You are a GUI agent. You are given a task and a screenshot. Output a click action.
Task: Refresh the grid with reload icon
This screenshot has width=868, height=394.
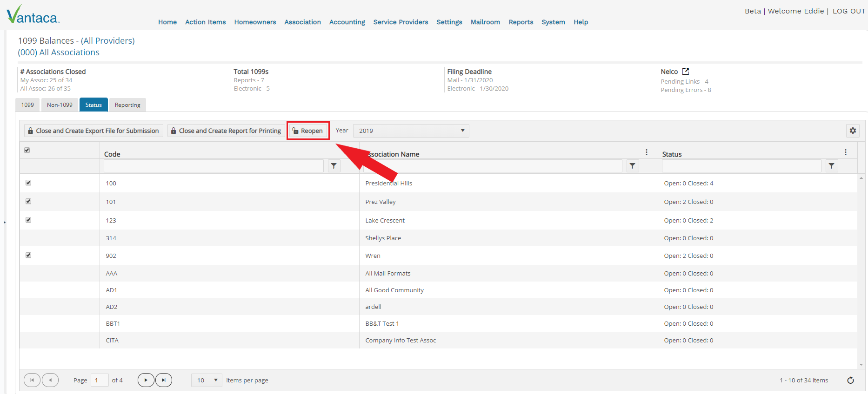click(850, 380)
